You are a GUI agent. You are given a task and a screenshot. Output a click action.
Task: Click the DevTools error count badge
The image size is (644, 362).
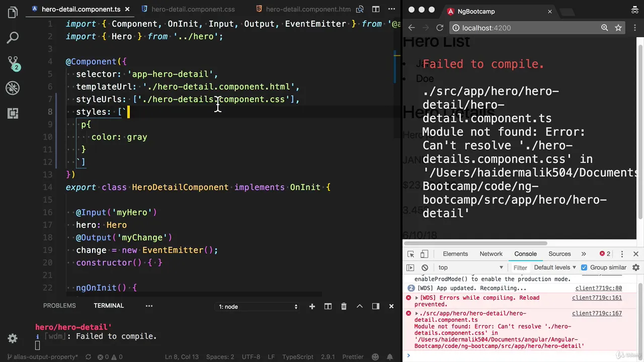coord(605,254)
